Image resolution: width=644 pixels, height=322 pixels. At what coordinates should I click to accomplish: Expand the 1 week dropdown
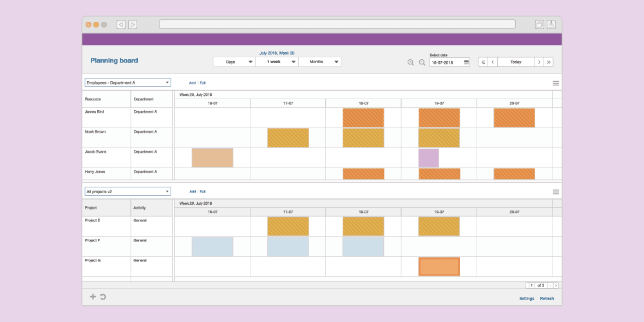(x=277, y=62)
